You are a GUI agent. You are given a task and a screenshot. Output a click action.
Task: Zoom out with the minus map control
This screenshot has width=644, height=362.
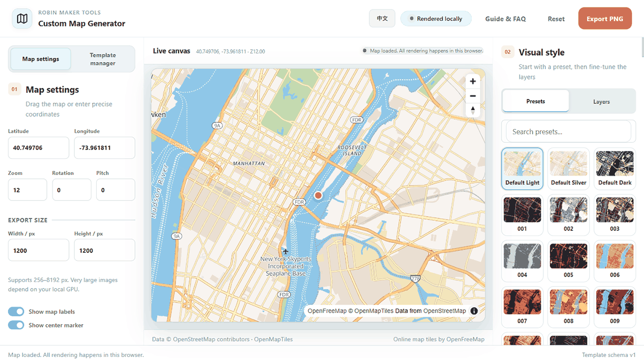pos(473,96)
